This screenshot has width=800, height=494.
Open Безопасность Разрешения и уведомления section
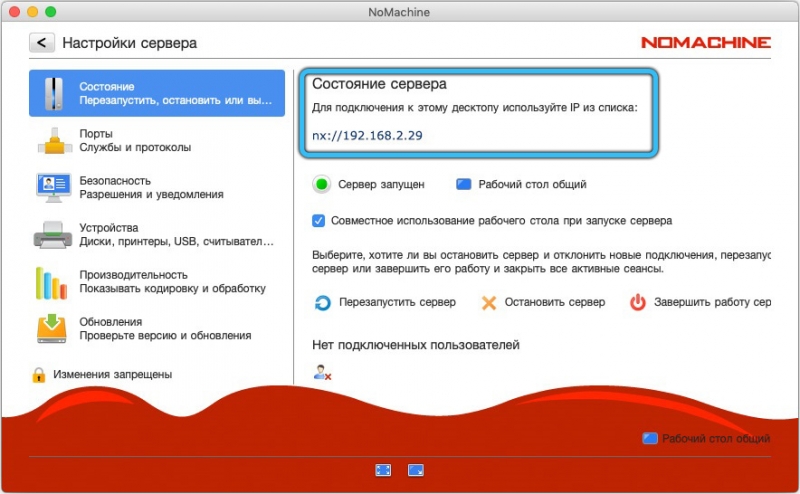(x=157, y=188)
